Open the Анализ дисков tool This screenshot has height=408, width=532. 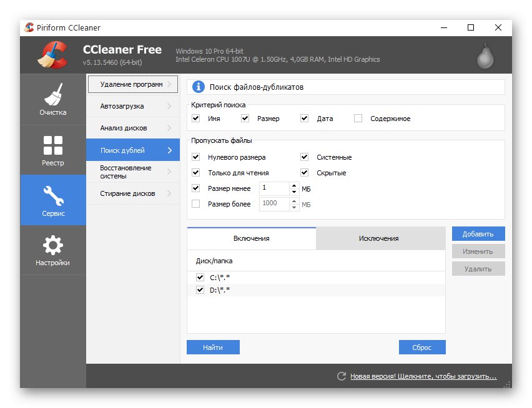pyautogui.click(x=133, y=128)
